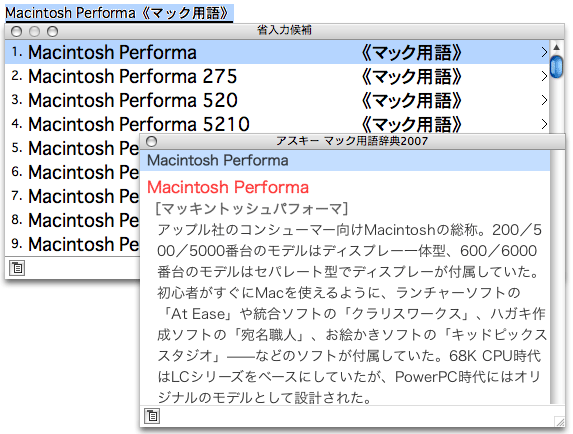
Task: Select candidate number 6 in list
Action: click(72, 172)
